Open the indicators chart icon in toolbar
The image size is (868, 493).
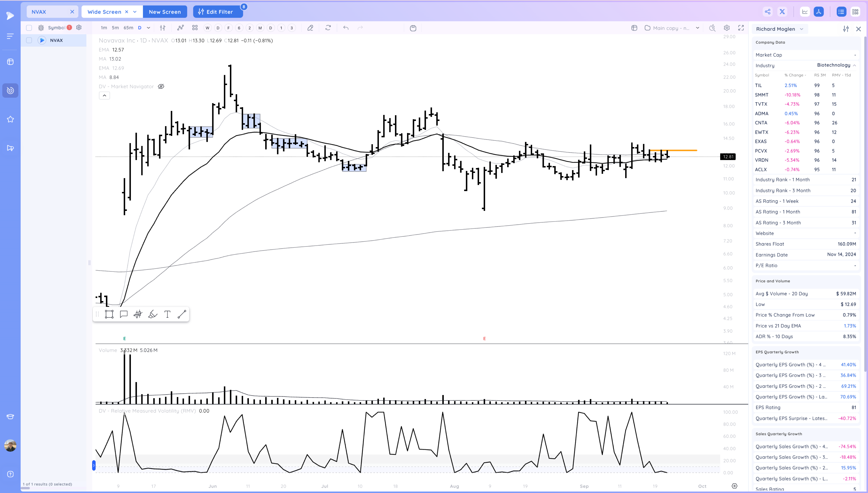pos(180,28)
